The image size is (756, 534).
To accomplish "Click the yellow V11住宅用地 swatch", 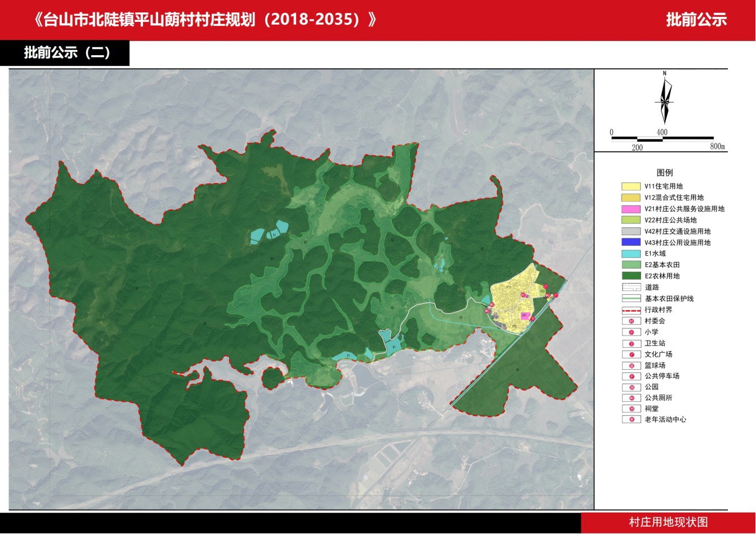I will (x=632, y=186).
